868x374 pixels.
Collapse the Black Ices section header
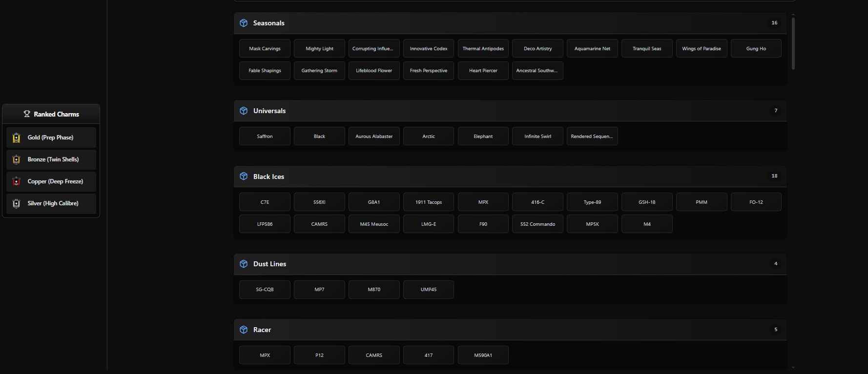pos(508,176)
